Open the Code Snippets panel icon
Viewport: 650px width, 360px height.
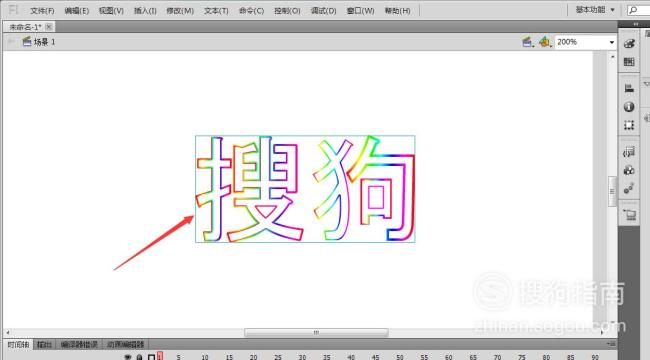tap(629, 152)
